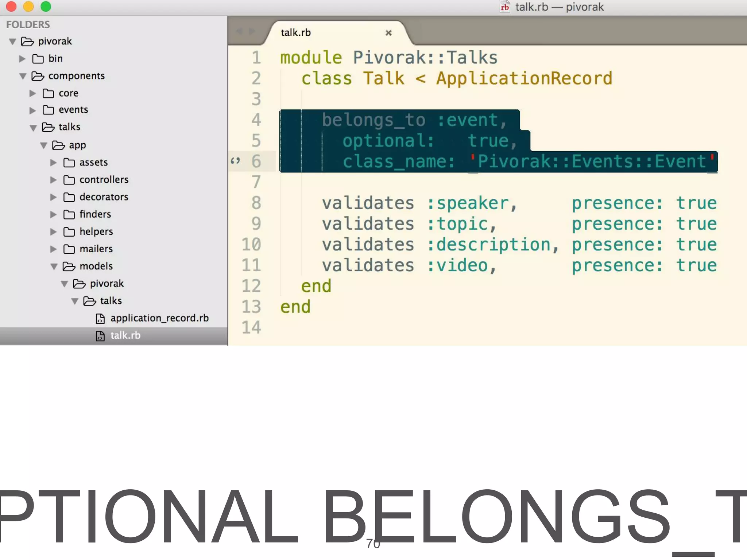Click 'module' keyword on line 1

311,58
